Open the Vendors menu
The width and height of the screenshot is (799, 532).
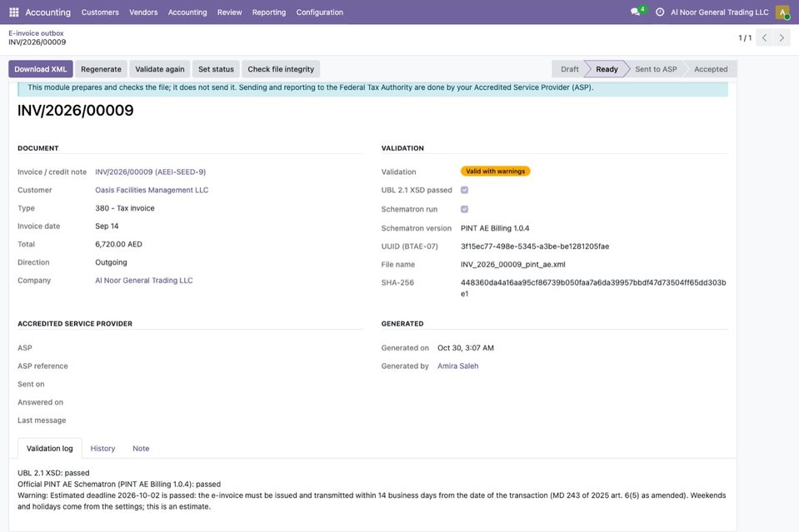[143, 12]
